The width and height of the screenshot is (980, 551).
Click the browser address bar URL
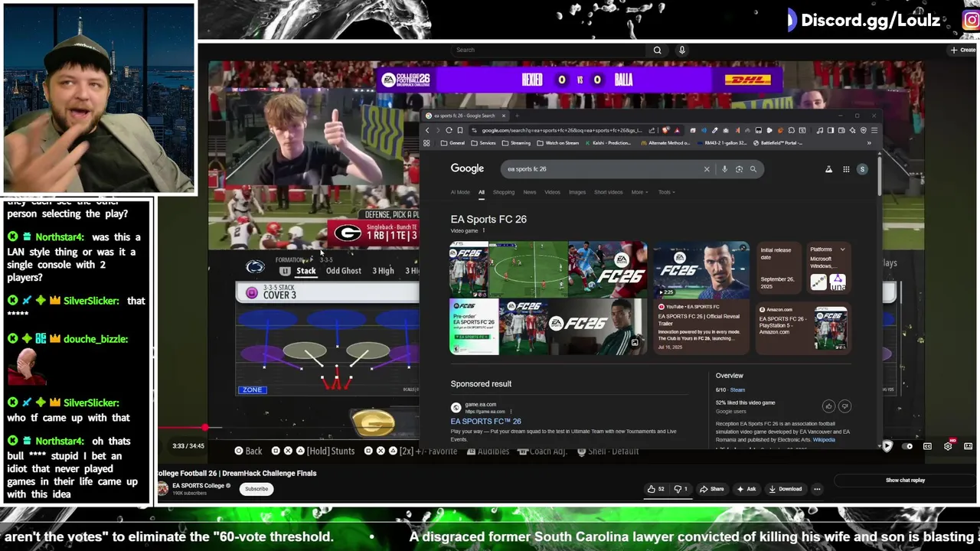pyautogui.click(x=563, y=130)
